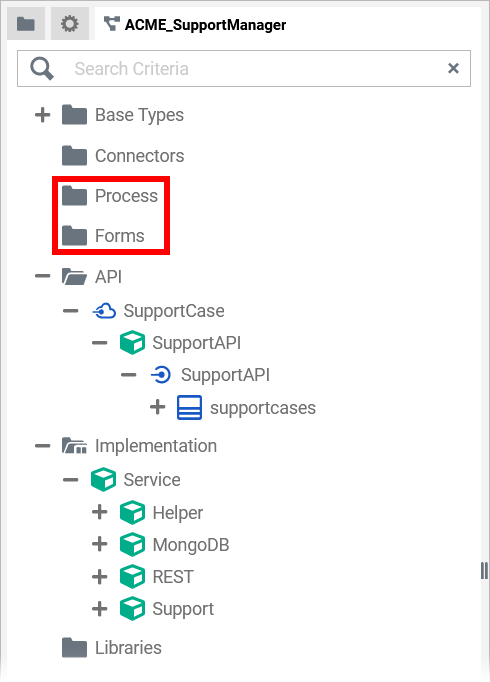Viewport: 490px width, 682px height.
Task: Expand the supportcases node
Action: (157, 408)
